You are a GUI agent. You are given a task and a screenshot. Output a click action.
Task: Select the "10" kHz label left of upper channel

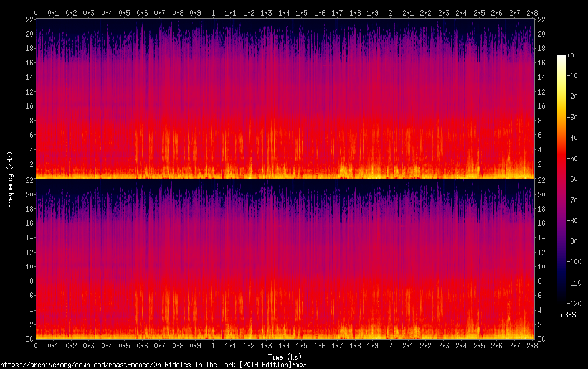coord(29,106)
